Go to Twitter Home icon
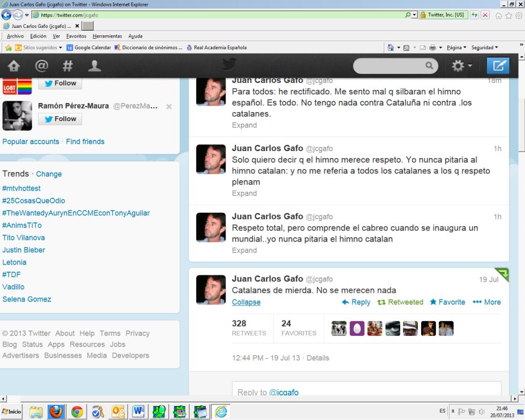 click(x=14, y=66)
